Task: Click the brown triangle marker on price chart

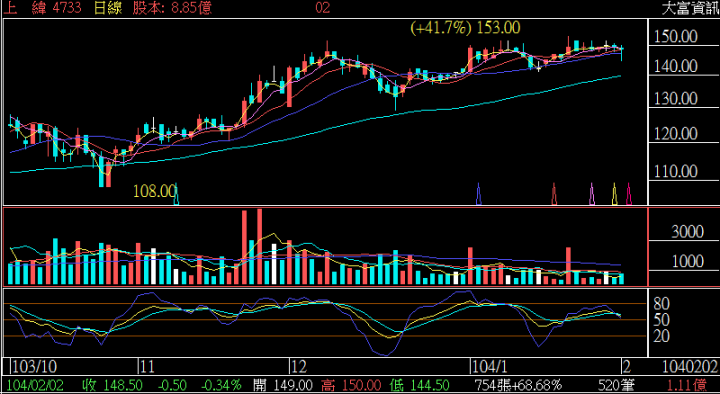Action: 554,194
